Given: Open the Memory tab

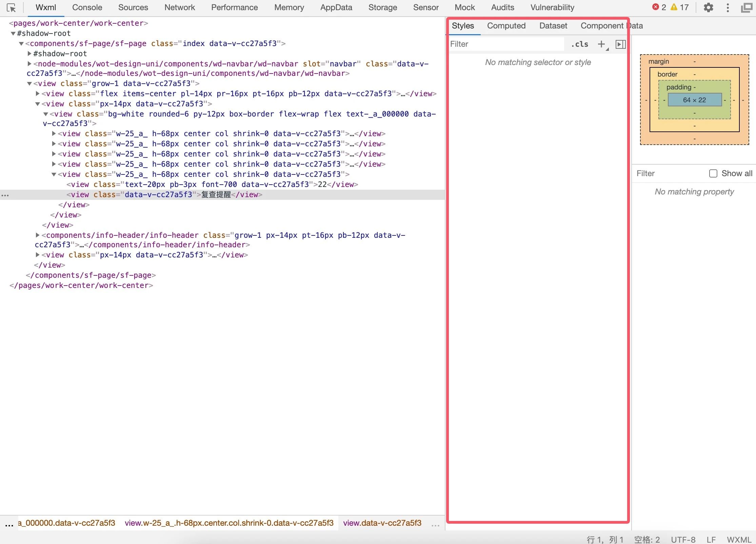Looking at the screenshot, I should tap(289, 7).
